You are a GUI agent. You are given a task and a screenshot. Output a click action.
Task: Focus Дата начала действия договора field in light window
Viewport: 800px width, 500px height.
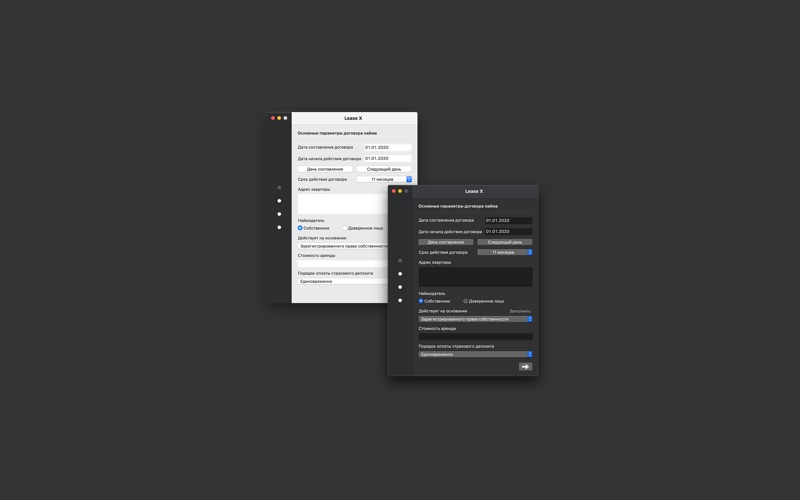(387, 159)
